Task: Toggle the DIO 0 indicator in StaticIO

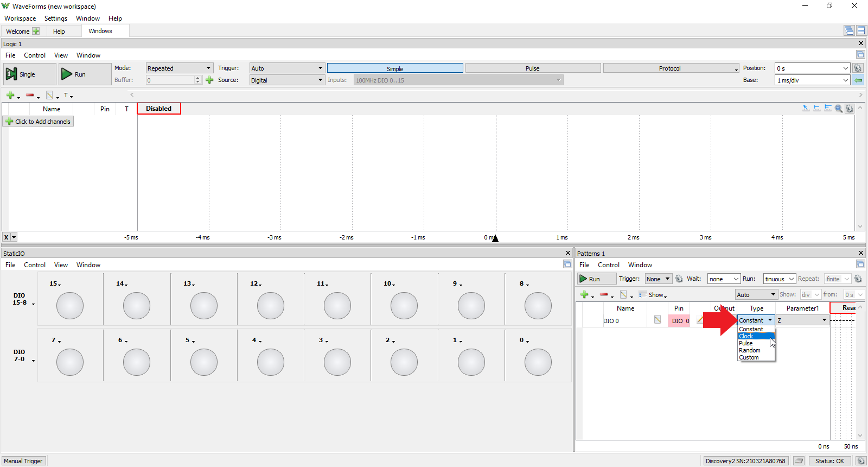Action: pyautogui.click(x=538, y=362)
